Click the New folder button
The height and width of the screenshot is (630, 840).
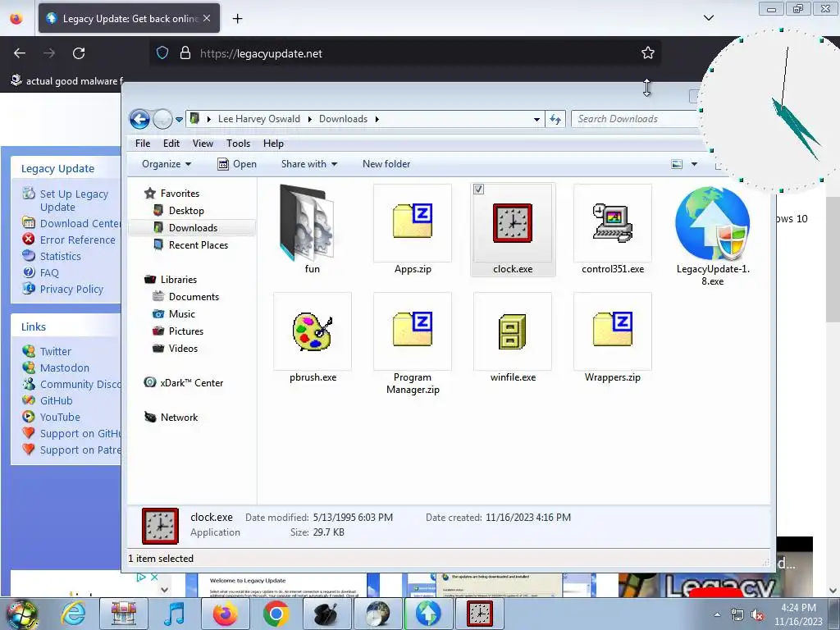(386, 164)
